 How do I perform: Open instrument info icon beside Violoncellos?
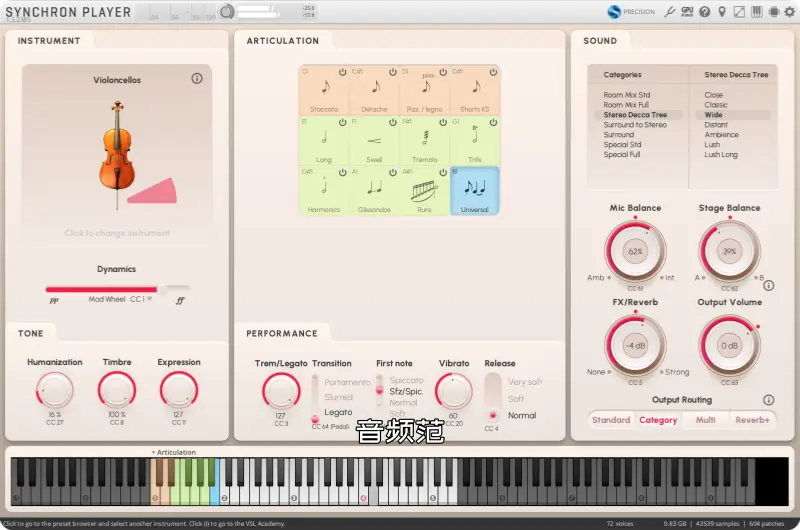(196, 79)
